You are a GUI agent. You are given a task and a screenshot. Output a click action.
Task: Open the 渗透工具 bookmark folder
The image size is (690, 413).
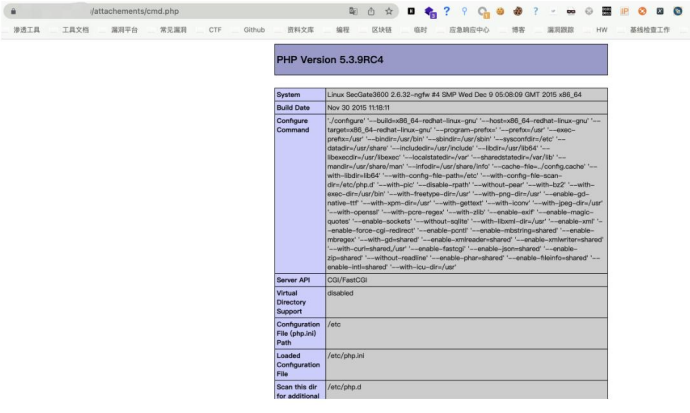click(x=27, y=30)
